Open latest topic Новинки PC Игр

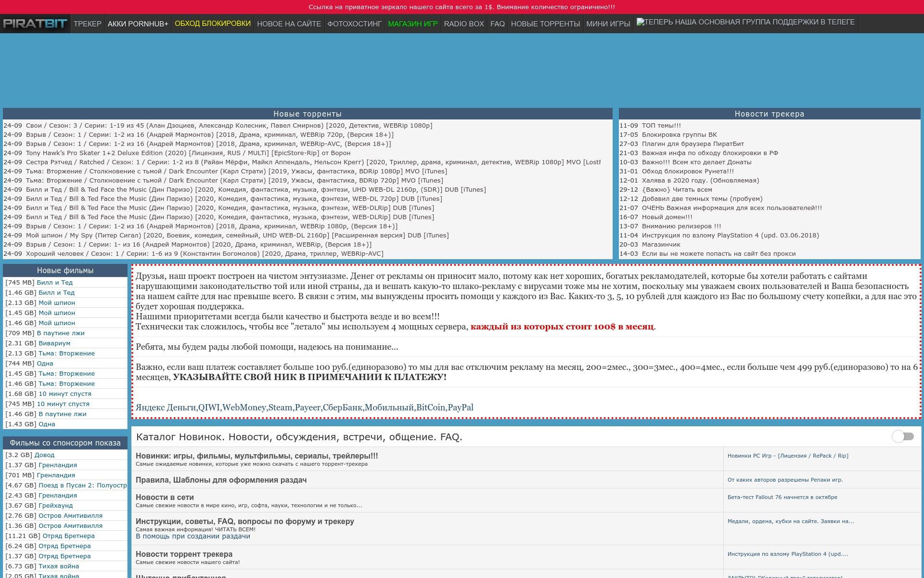pos(788,456)
